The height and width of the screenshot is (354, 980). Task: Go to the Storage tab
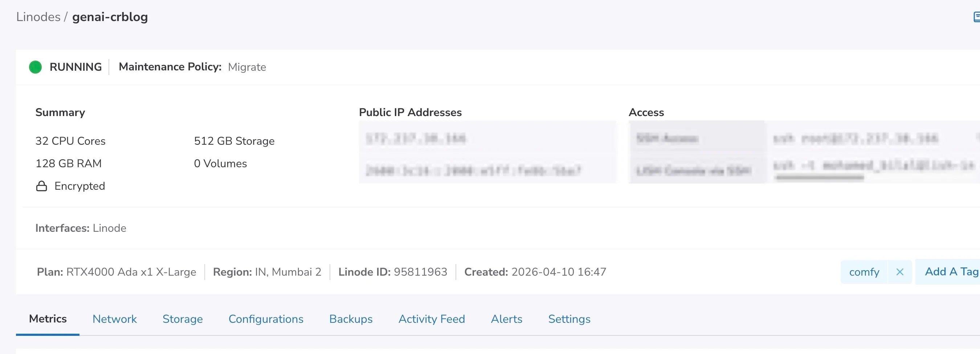(x=182, y=319)
